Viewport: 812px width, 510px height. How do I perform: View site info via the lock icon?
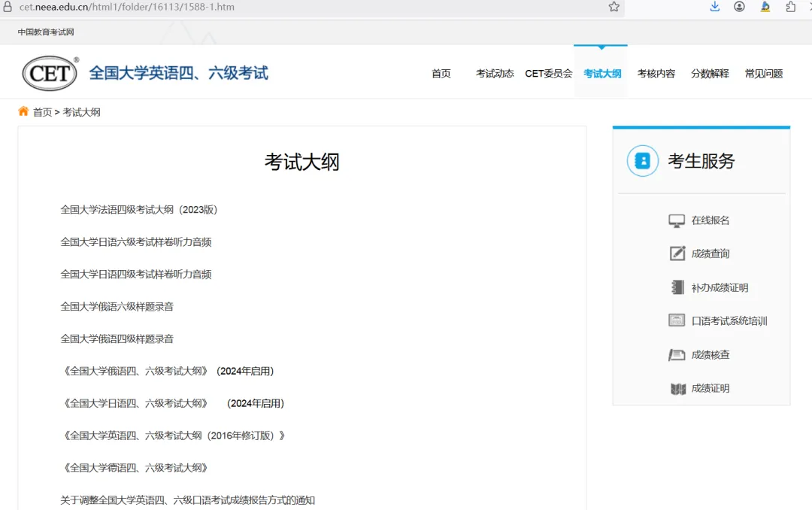click(8, 7)
